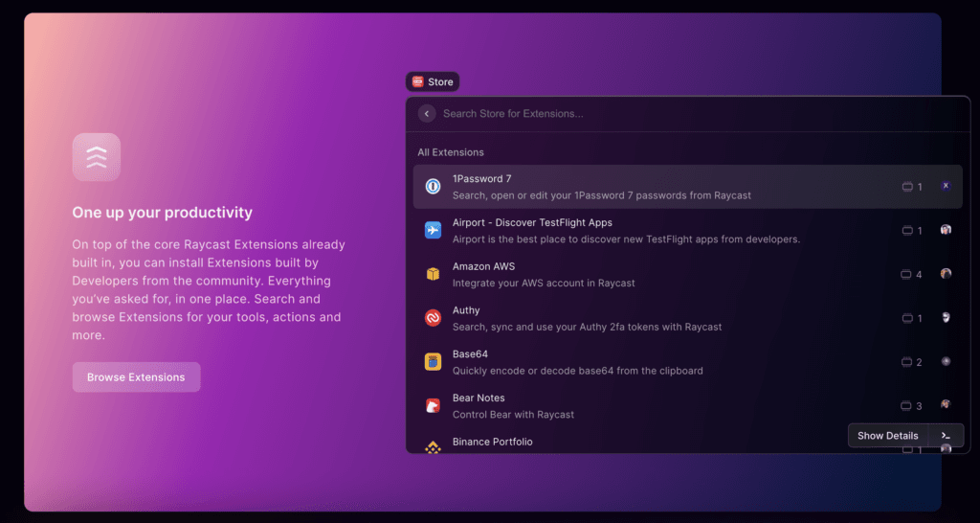This screenshot has height=523, width=980.
Task: Click the Base64 extension icon
Action: pos(434,361)
